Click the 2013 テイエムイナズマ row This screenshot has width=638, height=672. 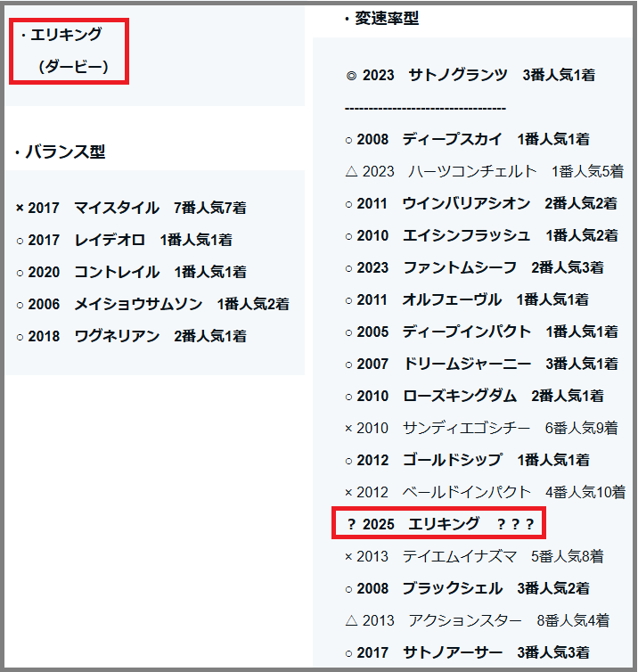coord(474,556)
